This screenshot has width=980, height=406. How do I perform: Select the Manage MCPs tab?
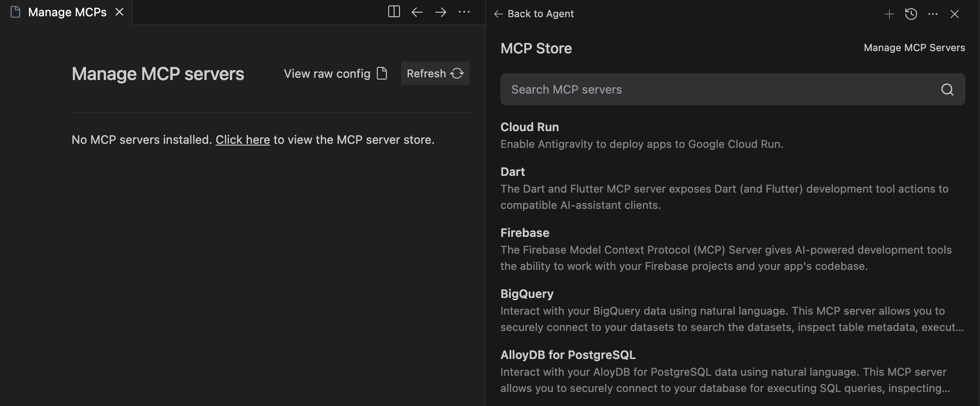click(67, 12)
